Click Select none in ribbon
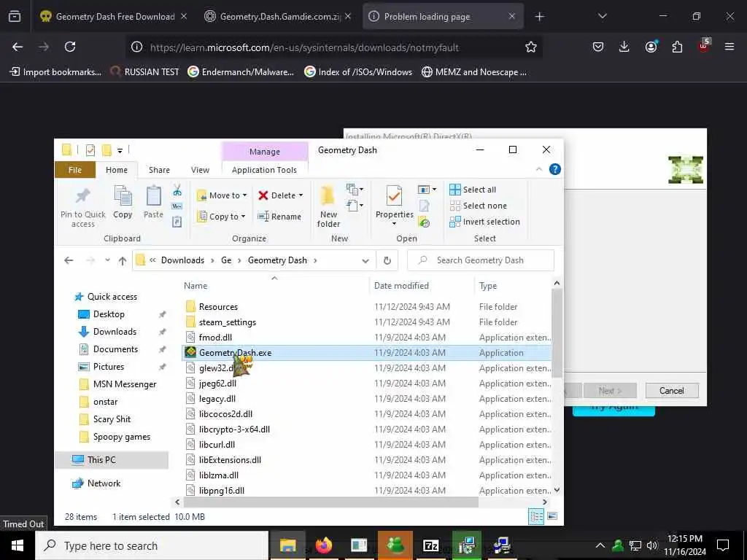Screen dimensions: 747x560 479,206
